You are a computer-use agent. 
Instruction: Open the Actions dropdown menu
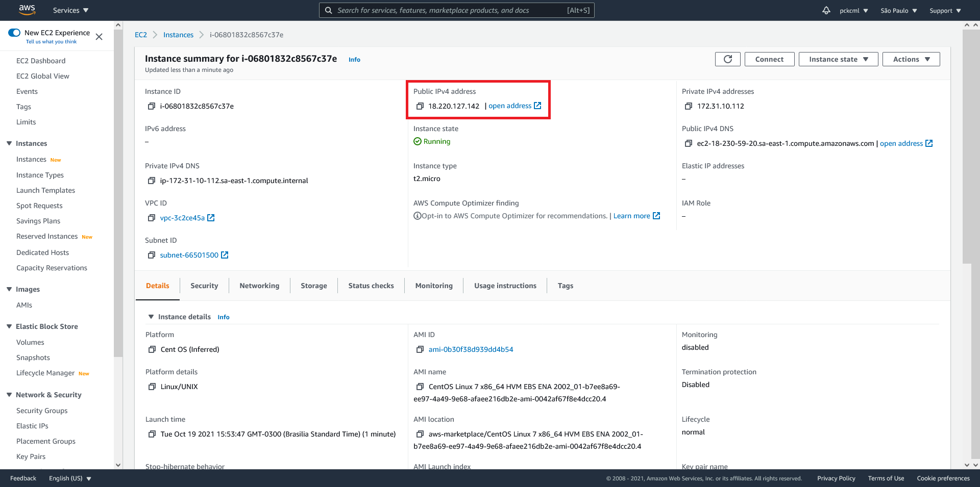click(x=911, y=59)
